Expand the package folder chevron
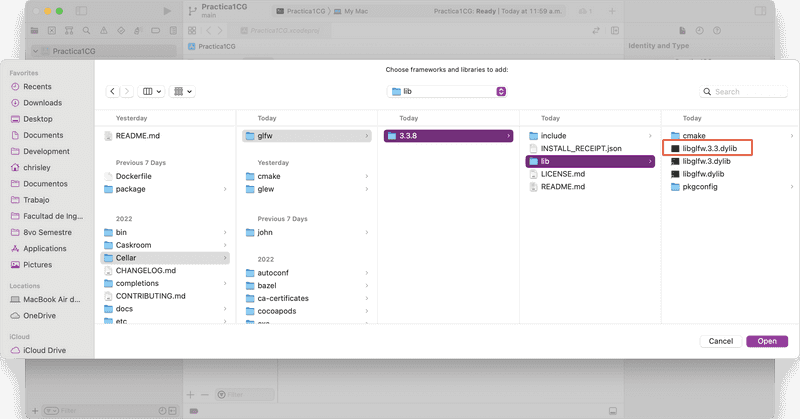Viewport: 800px width, 419px height. tap(224, 189)
